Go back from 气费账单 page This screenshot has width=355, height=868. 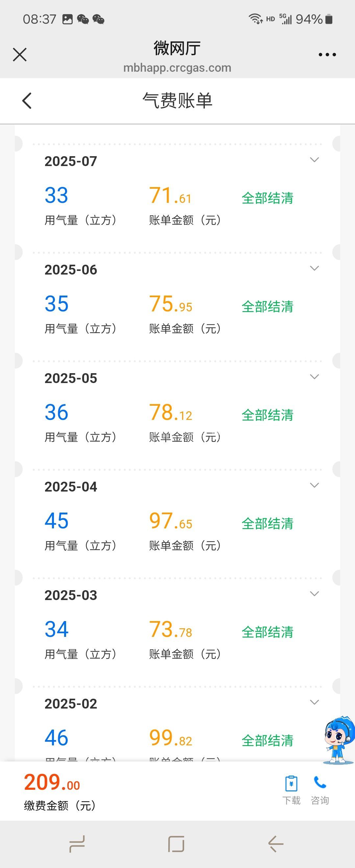[27, 101]
